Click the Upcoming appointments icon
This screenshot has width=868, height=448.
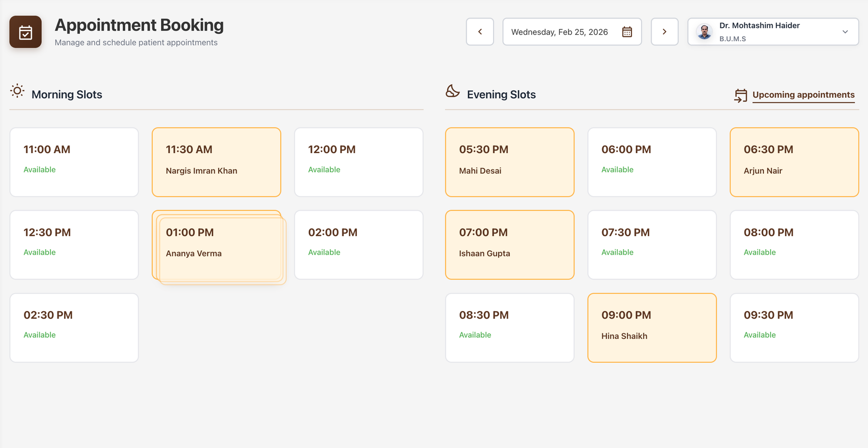point(741,96)
